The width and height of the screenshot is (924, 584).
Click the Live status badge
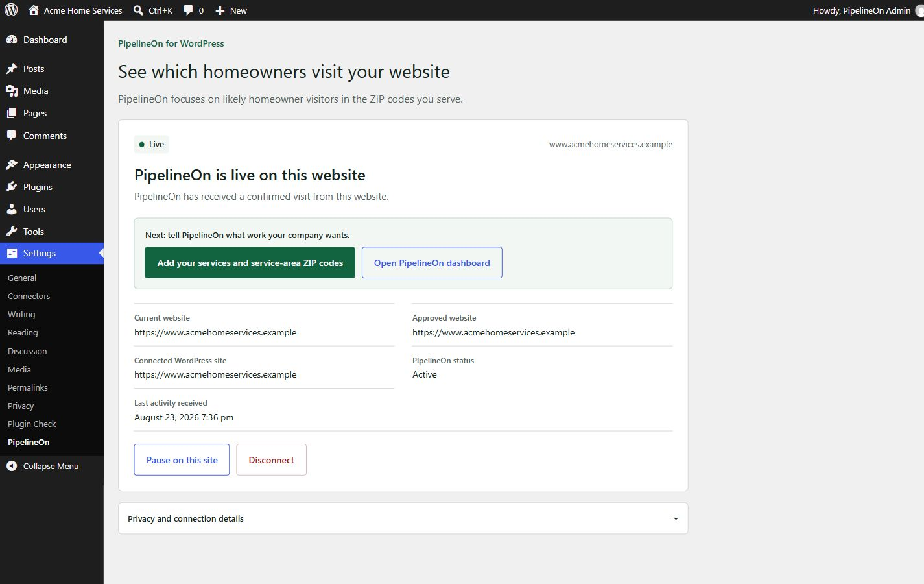[152, 144]
